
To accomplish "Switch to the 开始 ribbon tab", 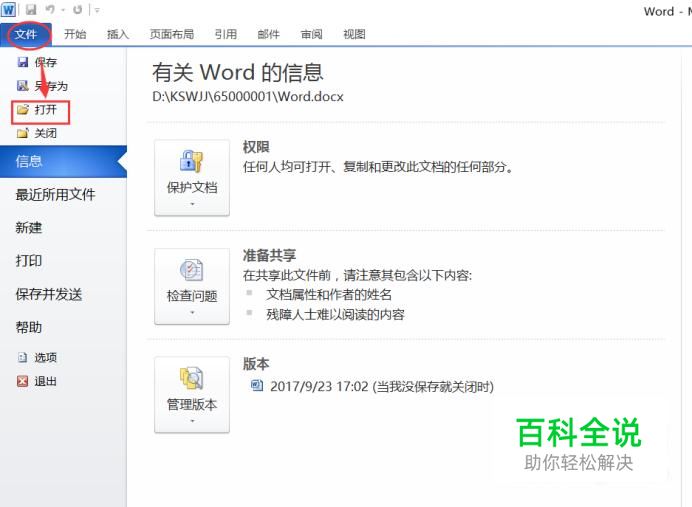I will pyautogui.click(x=75, y=34).
